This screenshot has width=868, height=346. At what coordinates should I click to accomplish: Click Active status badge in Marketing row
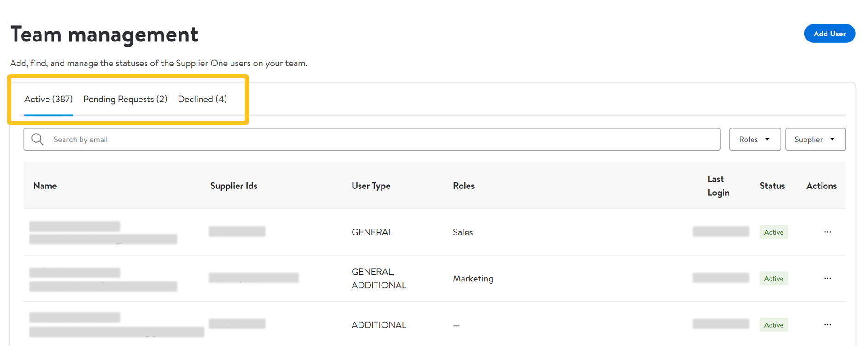point(773,278)
